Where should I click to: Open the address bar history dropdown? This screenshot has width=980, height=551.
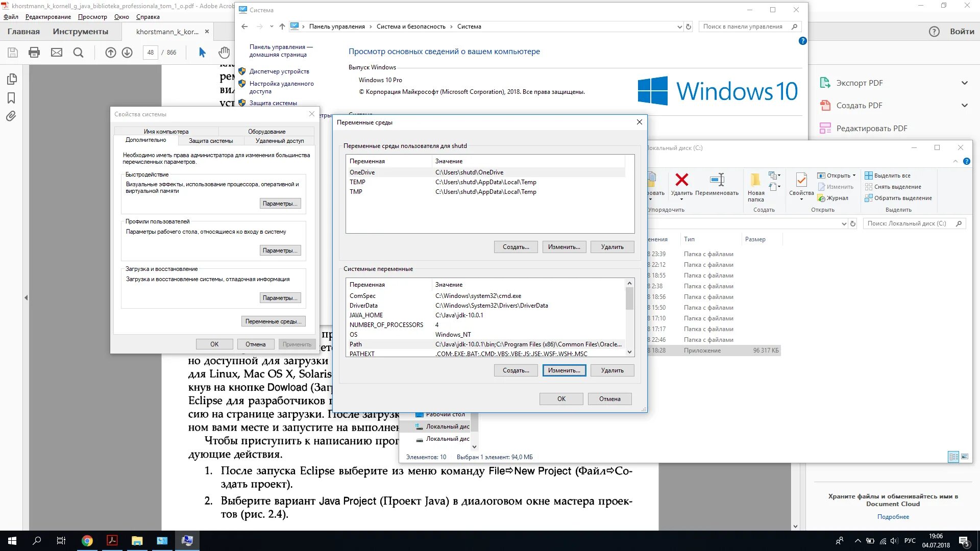(679, 27)
